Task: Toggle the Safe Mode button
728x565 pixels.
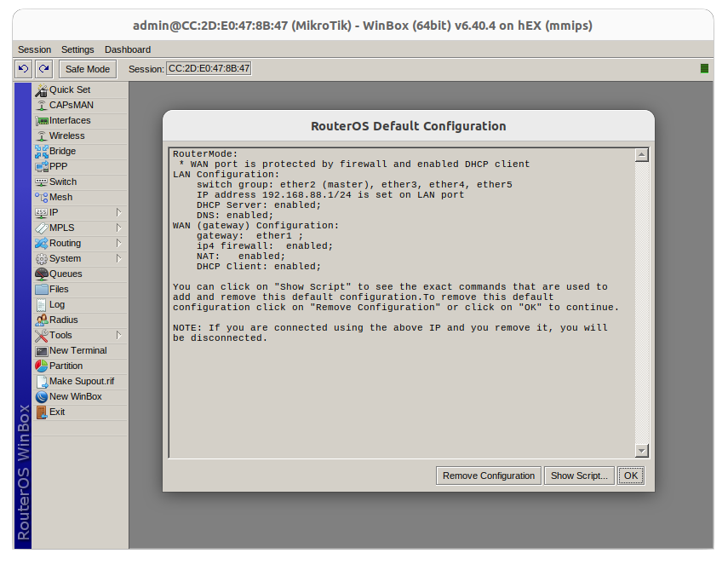Action: click(x=88, y=69)
